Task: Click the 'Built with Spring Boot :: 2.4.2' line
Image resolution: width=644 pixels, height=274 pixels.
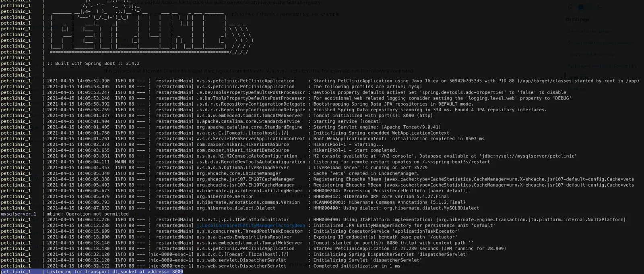Action: click(93, 64)
